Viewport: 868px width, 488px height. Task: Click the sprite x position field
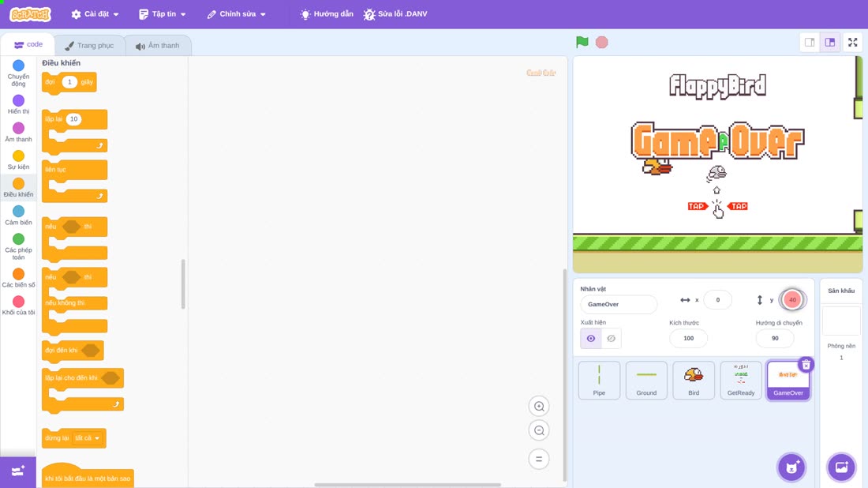717,299
